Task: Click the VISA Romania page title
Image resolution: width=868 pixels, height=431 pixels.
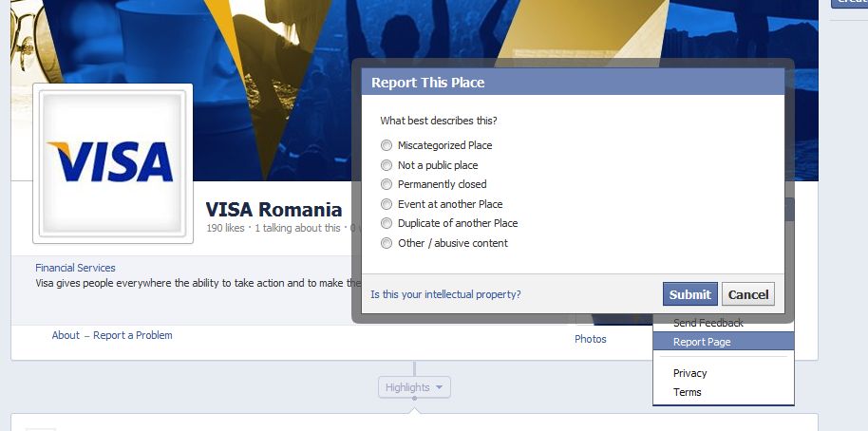Action: tap(274, 210)
